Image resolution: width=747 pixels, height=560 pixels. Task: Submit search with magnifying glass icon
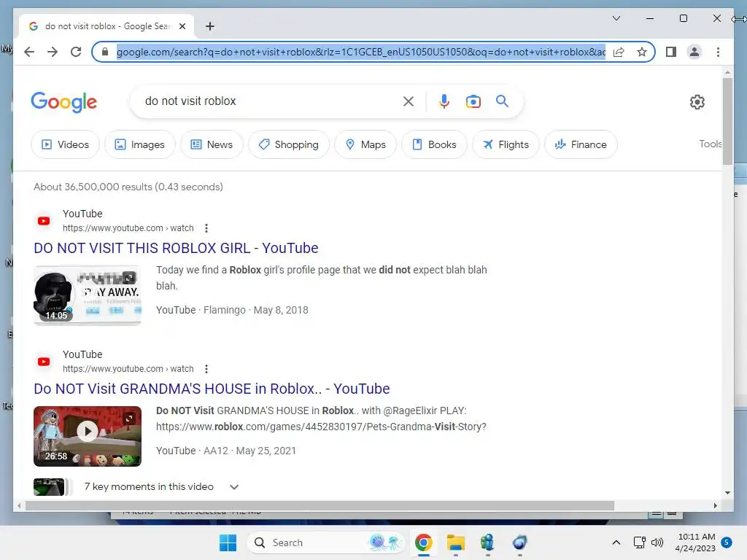pyautogui.click(x=502, y=101)
